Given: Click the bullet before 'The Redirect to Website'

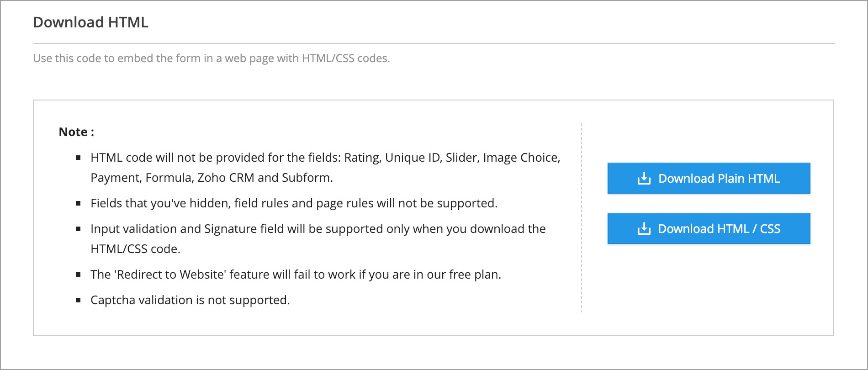Looking at the screenshot, I should coord(78,275).
